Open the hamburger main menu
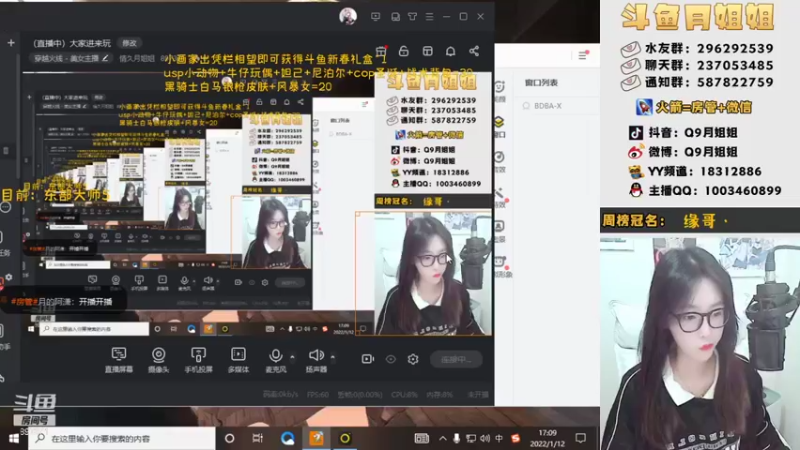This screenshot has width=800, height=450. click(x=430, y=16)
